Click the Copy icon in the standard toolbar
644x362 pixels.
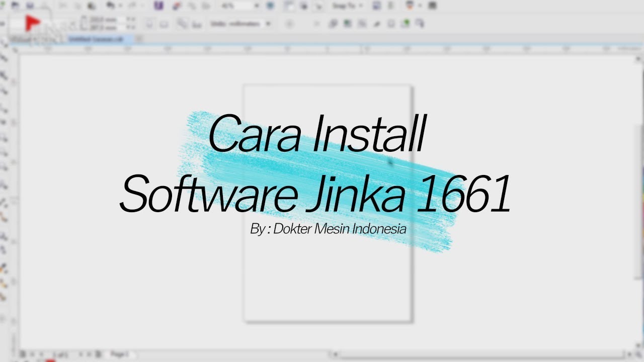tap(78, 6)
